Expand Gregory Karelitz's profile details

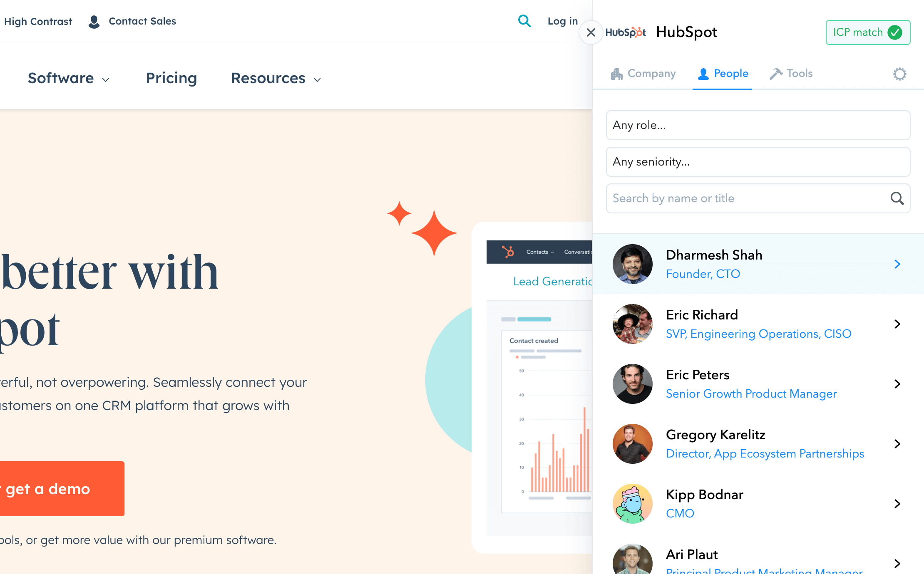click(897, 443)
